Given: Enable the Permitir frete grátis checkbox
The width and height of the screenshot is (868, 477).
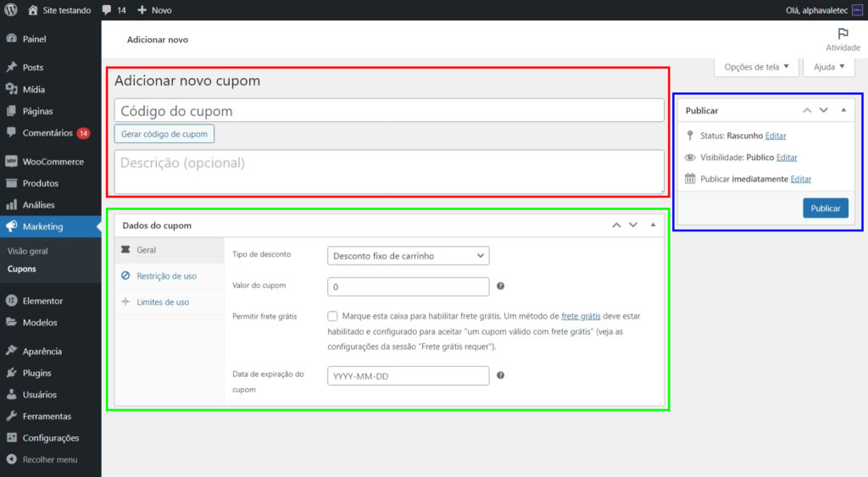Looking at the screenshot, I should click(x=332, y=316).
